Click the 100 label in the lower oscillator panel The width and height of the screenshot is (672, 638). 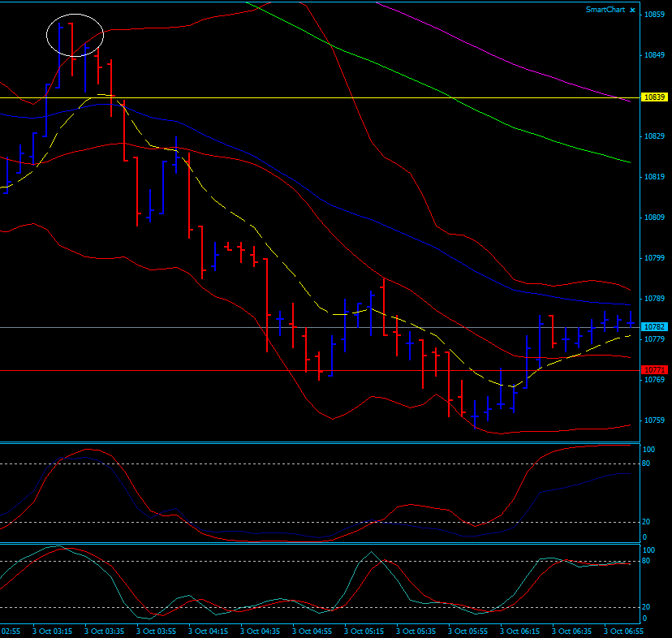(648, 550)
